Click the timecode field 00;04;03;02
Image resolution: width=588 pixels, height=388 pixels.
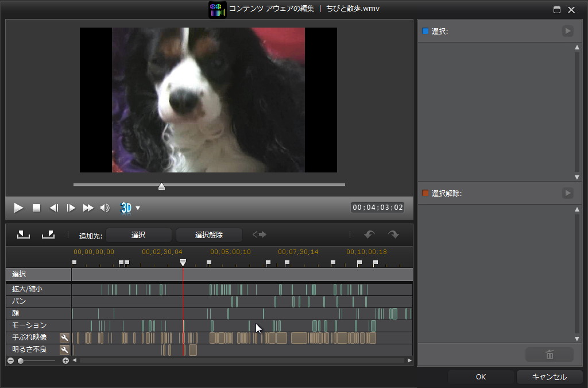[378, 208]
